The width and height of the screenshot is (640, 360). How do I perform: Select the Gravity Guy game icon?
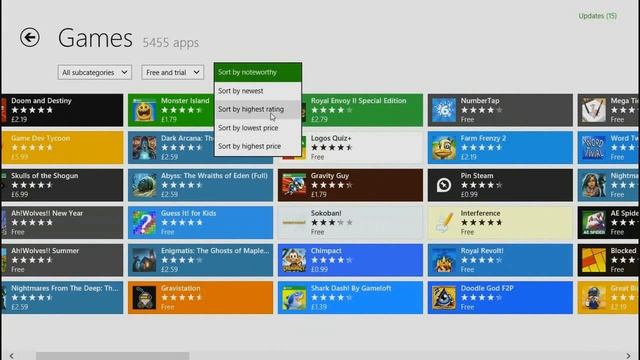coord(294,185)
